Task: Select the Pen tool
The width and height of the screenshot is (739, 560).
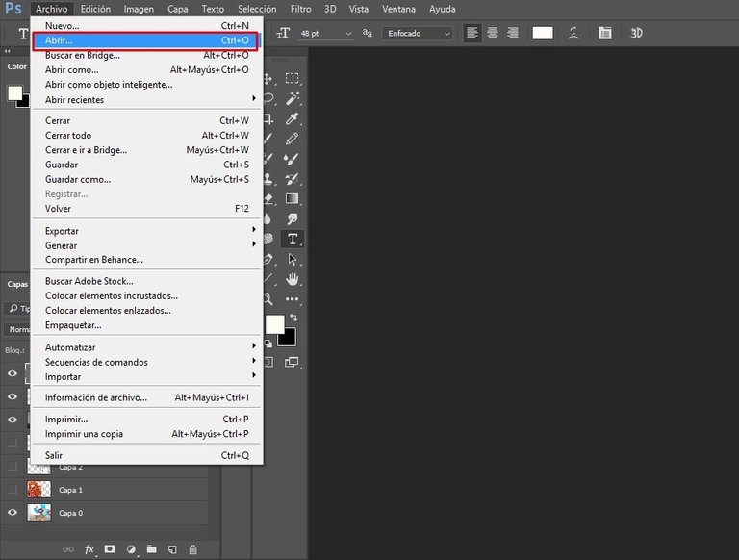Action: 268,259
